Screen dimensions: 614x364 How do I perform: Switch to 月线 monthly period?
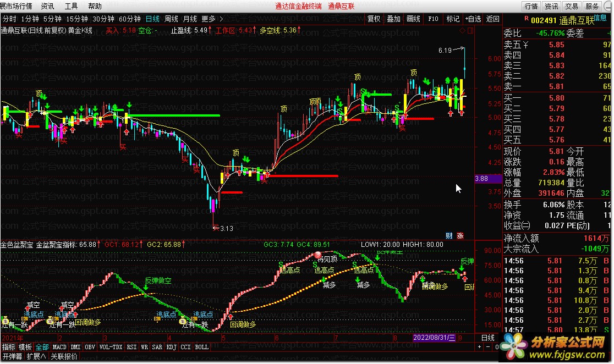click(190, 19)
